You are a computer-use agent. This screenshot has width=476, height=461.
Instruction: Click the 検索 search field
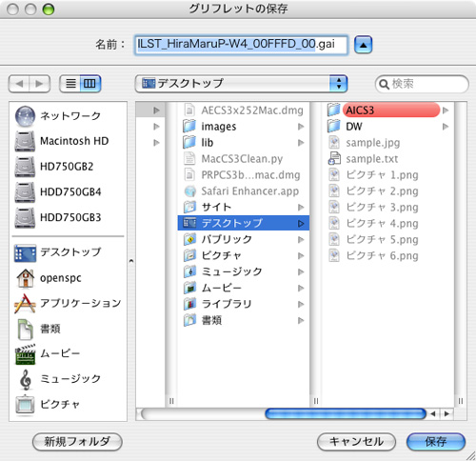click(422, 84)
